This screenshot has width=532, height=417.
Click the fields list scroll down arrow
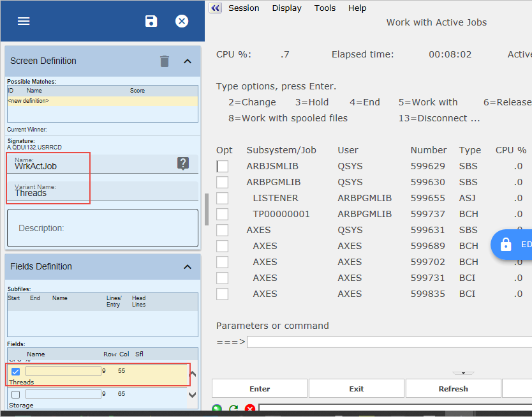click(x=193, y=395)
